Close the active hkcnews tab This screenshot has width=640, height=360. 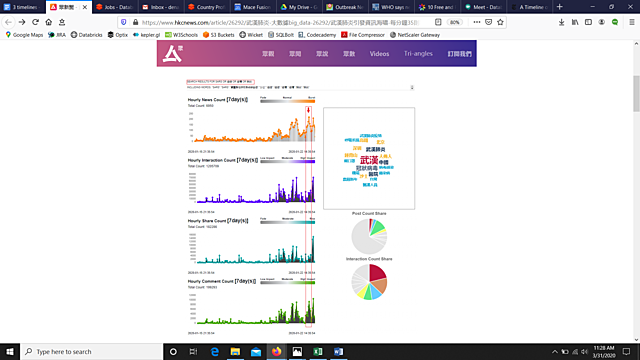pyautogui.click(x=85, y=7)
